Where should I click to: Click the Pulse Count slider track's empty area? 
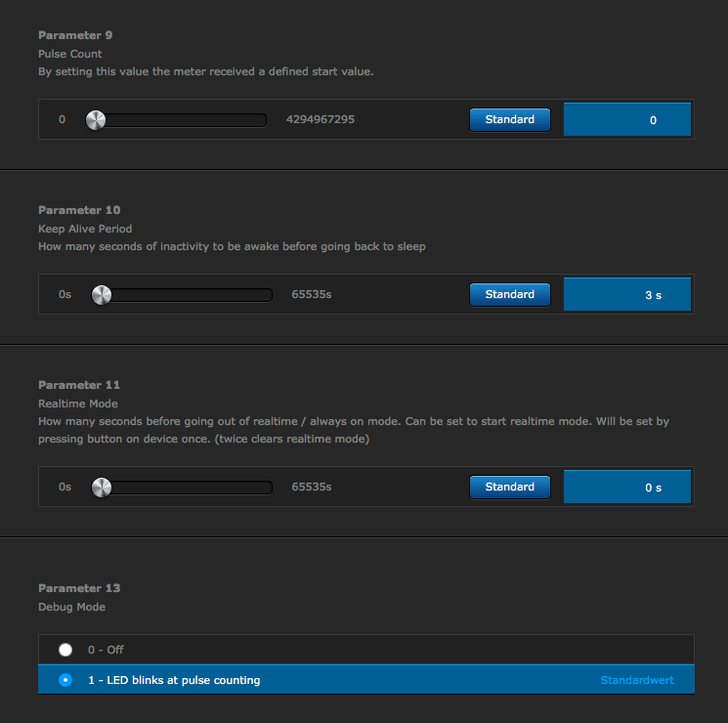coord(186,120)
